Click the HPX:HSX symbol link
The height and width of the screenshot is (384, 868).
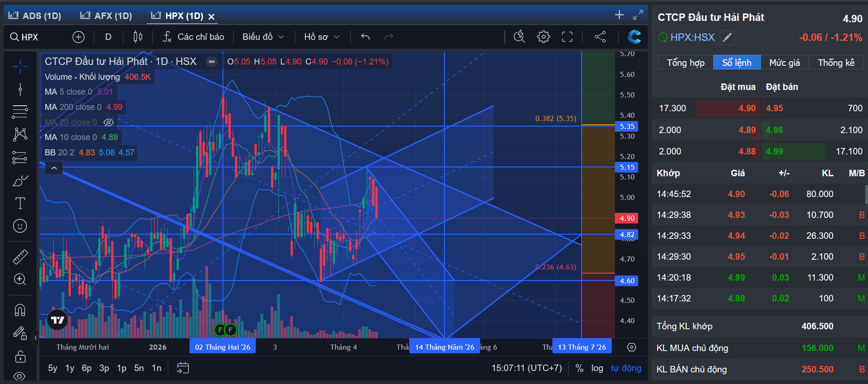coord(692,37)
